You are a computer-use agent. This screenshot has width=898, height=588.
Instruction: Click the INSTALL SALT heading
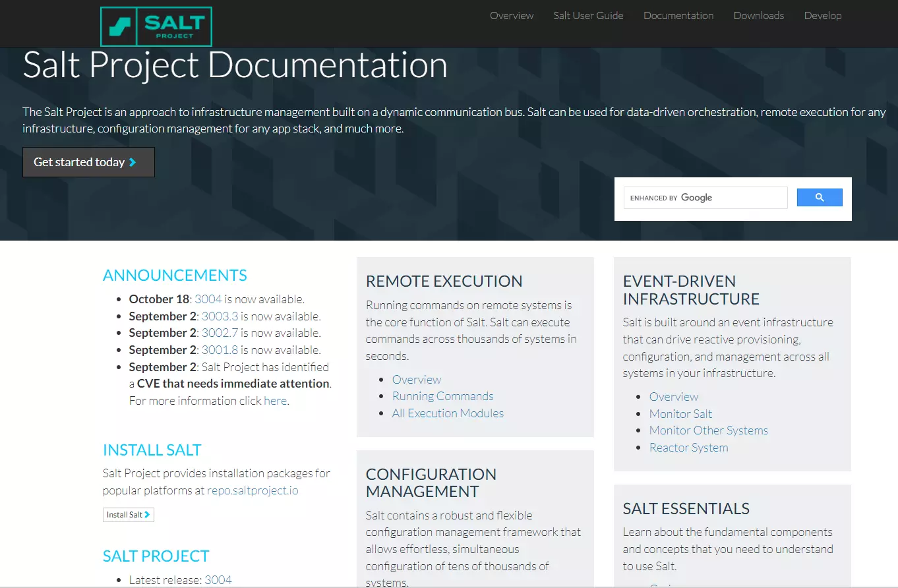(152, 450)
